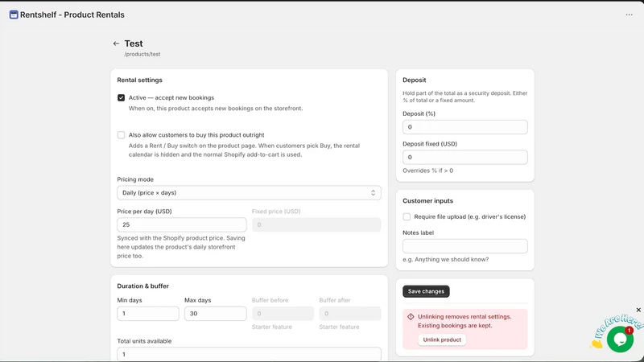Image resolution: width=644 pixels, height=362 pixels.
Task: Click e.g. Anything we should know? hint
Action: (x=446, y=259)
